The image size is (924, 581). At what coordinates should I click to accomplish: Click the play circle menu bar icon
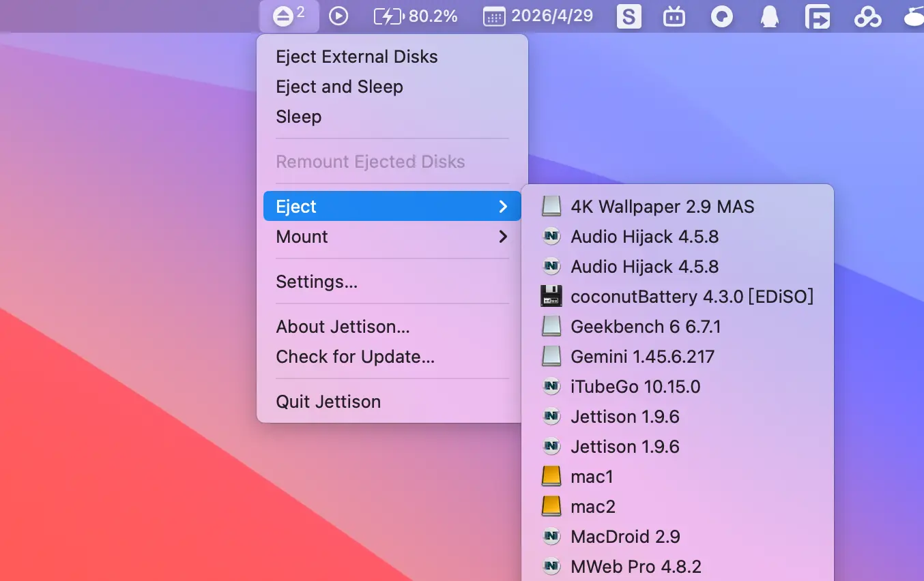tap(338, 16)
